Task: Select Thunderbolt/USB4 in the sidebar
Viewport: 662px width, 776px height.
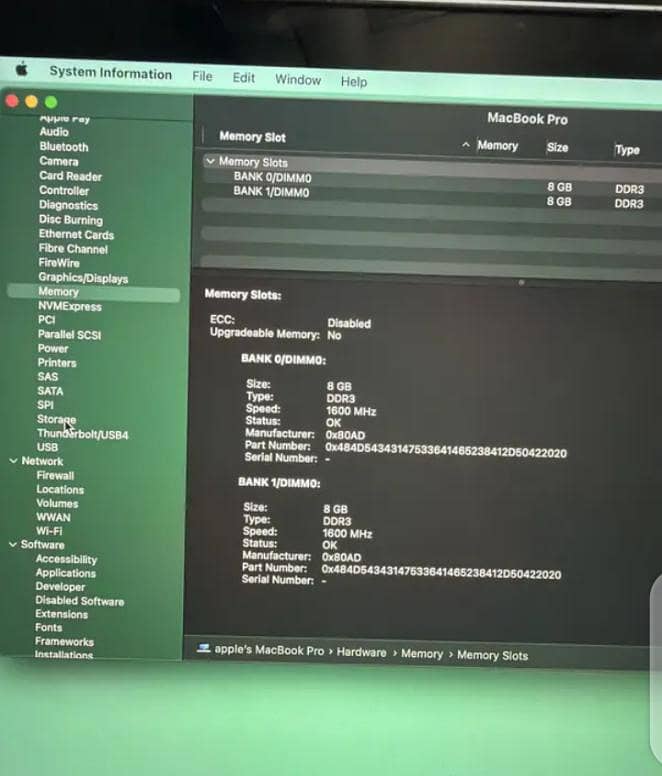Action: pos(83,434)
